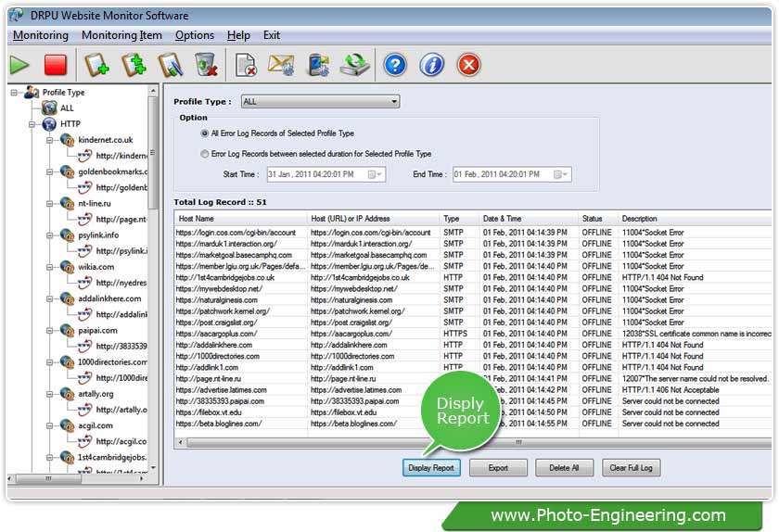This screenshot has width=779, height=532.
Task: Click the nt-line.ru site icon
Action: pos(67,203)
